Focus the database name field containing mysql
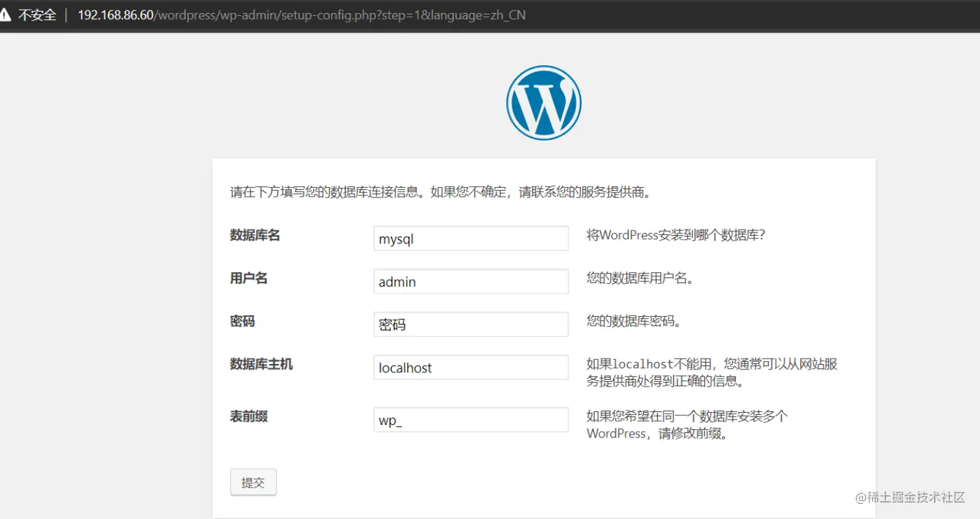The height and width of the screenshot is (519, 980). (x=471, y=239)
